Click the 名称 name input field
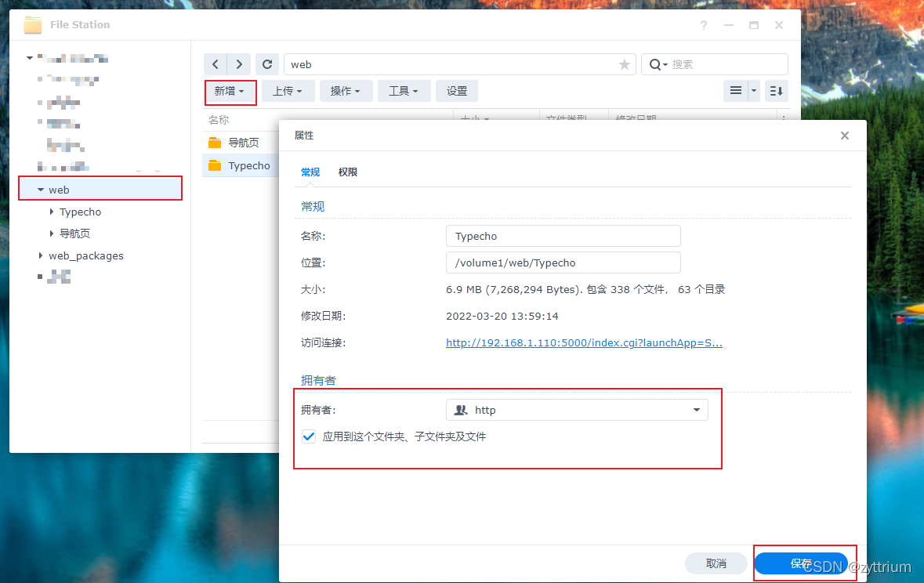 coord(563,236)
